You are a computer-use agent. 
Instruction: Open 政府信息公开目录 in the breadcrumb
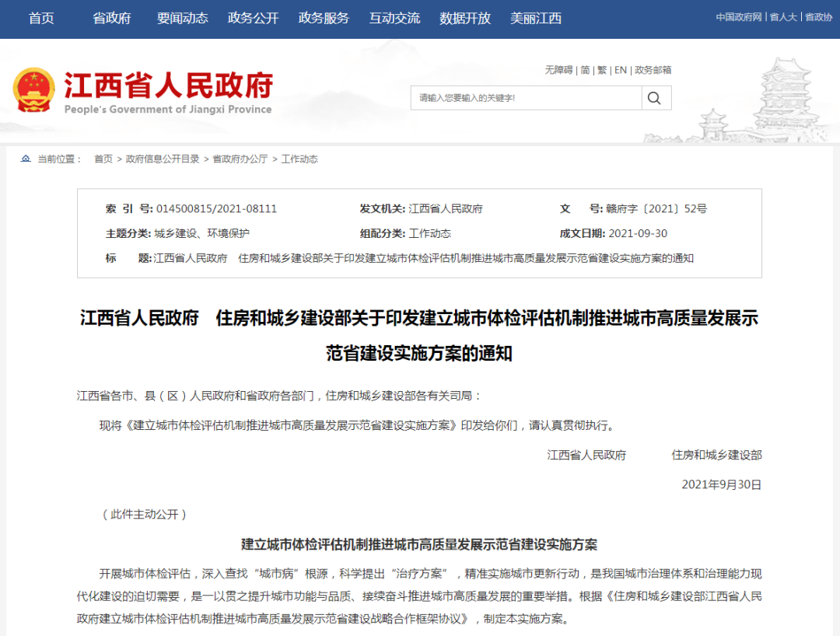click(x=161, y=159)
